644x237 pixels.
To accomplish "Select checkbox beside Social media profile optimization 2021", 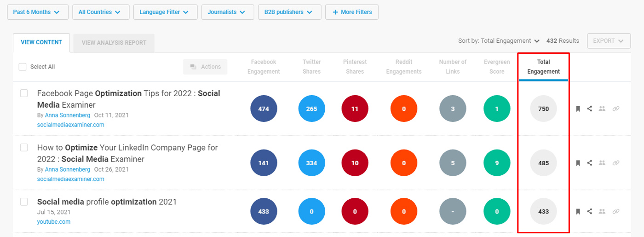I will 24,202.
